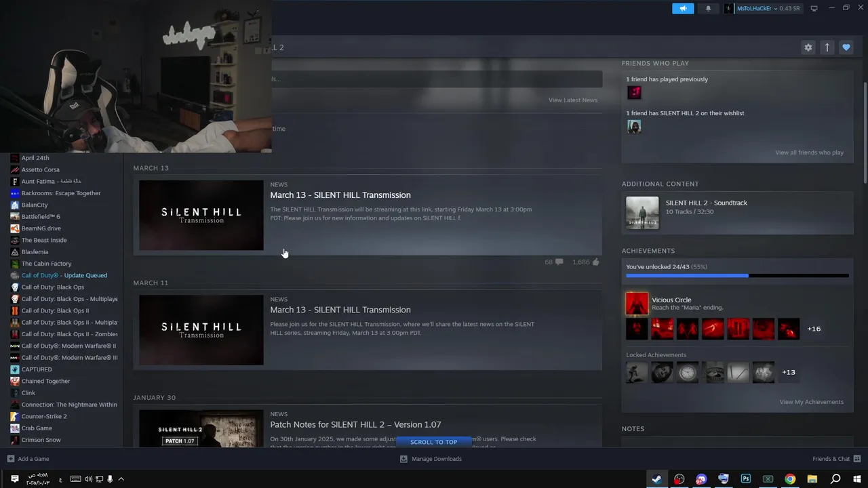Click Add a Game
Screen dimensions: 868x488
coord(28,459)
